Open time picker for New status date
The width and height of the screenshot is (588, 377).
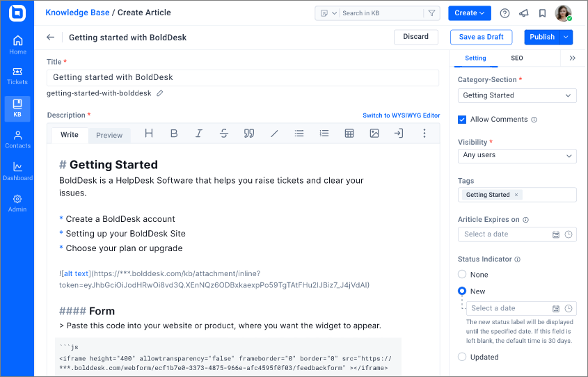(x=569, y=309)
